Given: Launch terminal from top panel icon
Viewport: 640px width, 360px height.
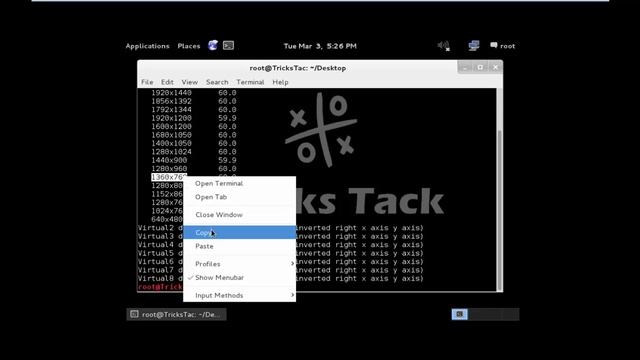Looking at the screenshot, I should click(x=229, y=45).
